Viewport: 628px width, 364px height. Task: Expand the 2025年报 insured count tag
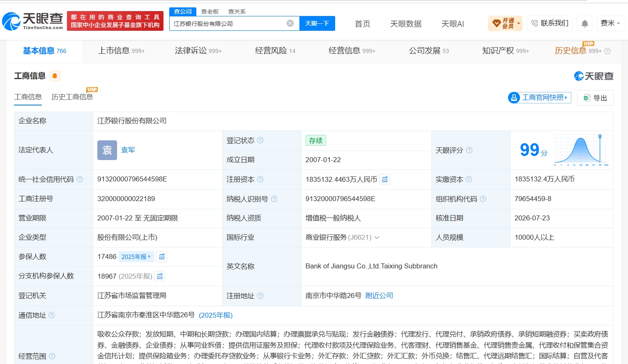[x=136, y=256]
